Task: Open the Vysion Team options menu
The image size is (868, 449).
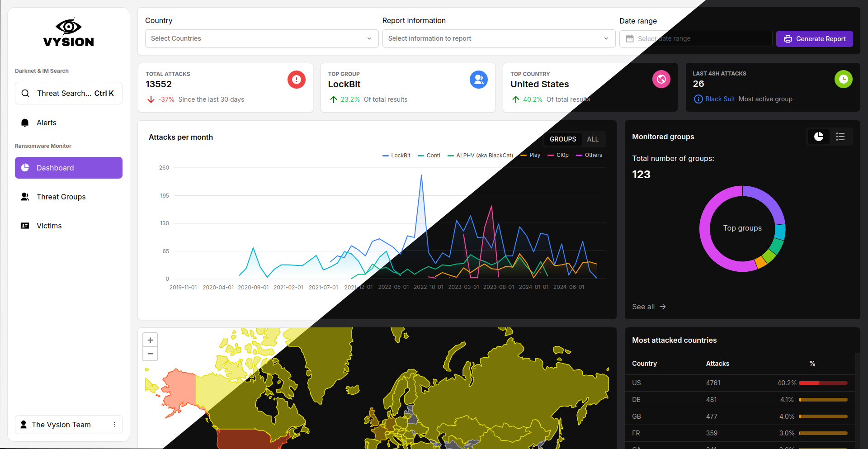Action: (x=115, y=425)
